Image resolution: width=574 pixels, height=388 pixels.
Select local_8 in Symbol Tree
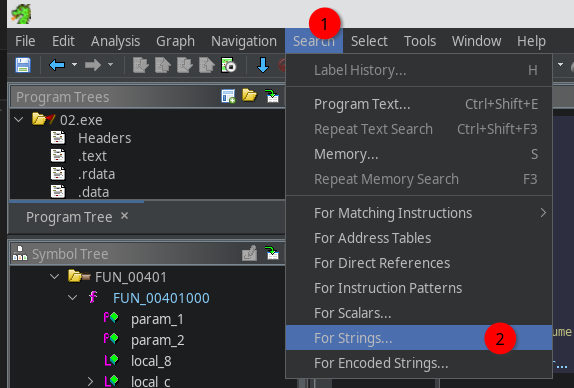coord(151,361)
